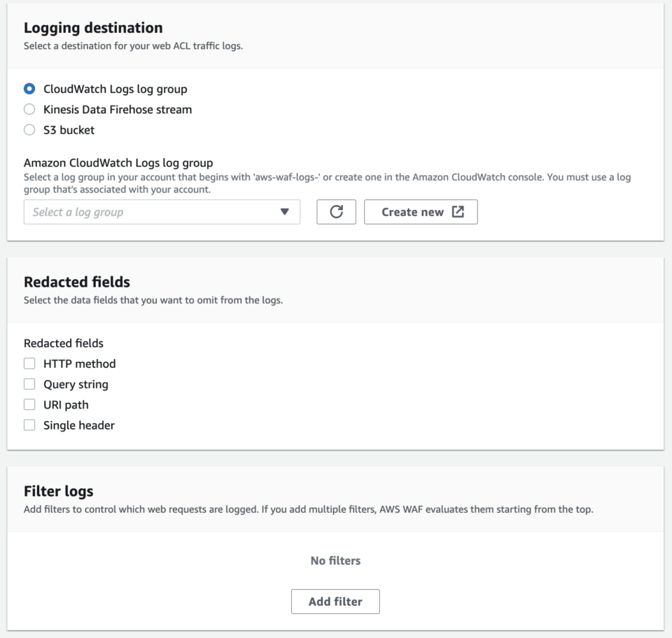Screen dimensions: 672x638
Task: Click inside the Select a log group field
Action: tap(140, 212)
